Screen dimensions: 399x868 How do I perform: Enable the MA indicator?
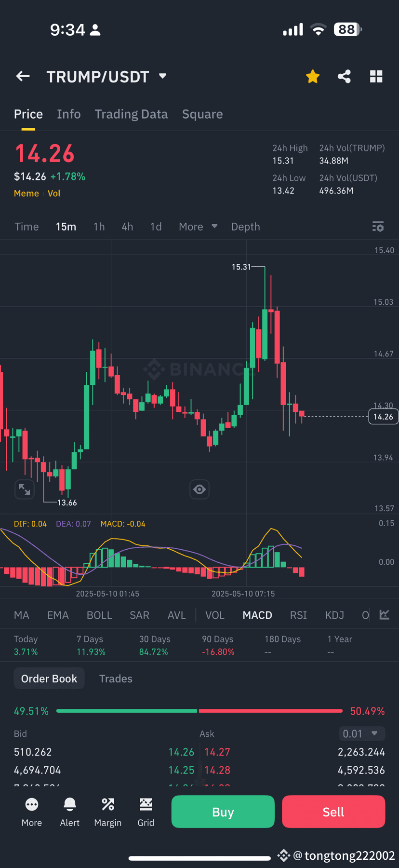pos(22,615)
